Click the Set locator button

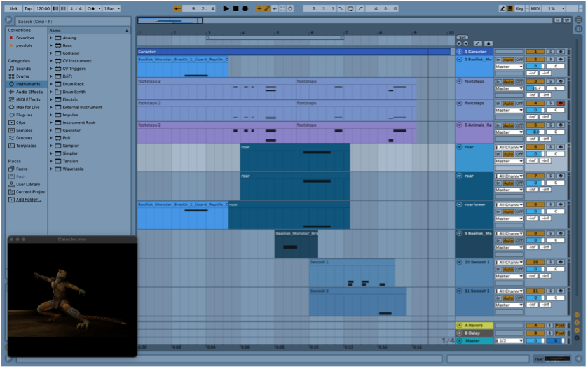click(462, 37)
